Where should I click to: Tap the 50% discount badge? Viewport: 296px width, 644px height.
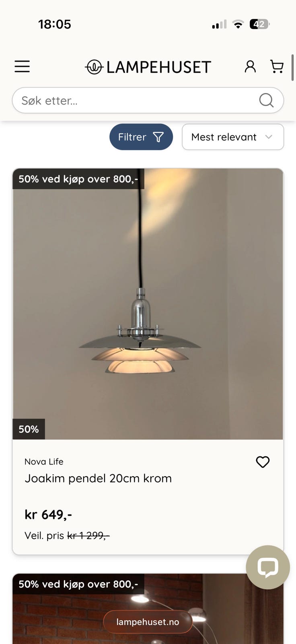click(x=29, y=429)
